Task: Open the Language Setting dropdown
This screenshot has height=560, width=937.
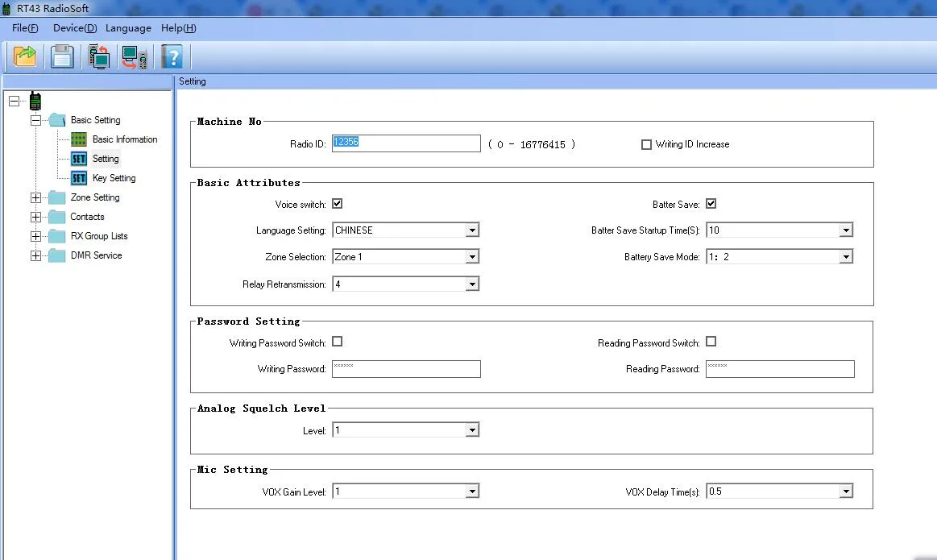Action: (x=473, y=230)
